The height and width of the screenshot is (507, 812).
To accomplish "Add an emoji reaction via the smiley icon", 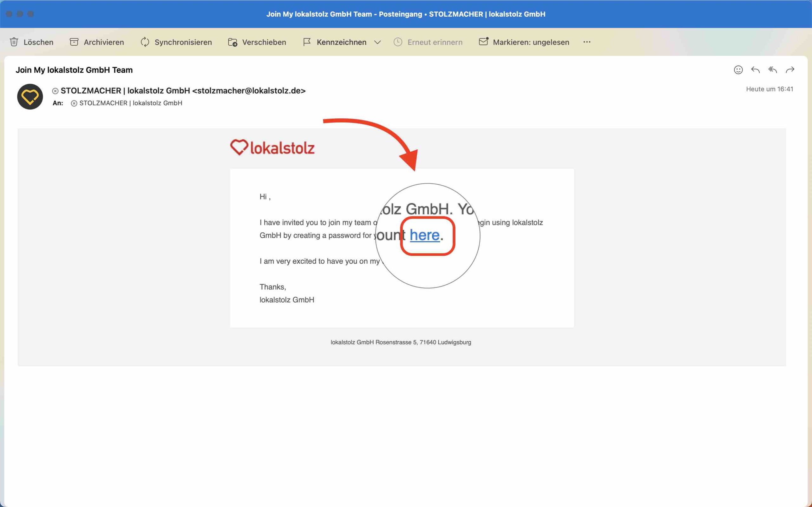I will [x=738, y=70].
